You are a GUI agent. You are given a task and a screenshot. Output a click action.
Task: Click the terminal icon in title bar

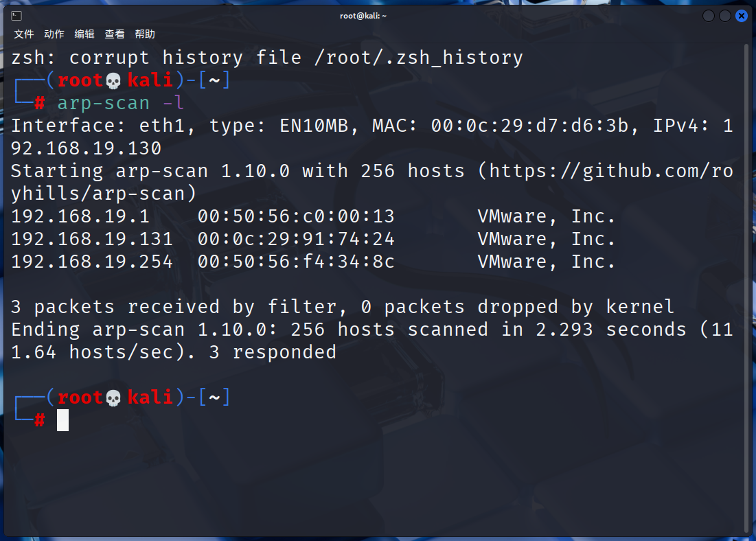click(16, 16)
